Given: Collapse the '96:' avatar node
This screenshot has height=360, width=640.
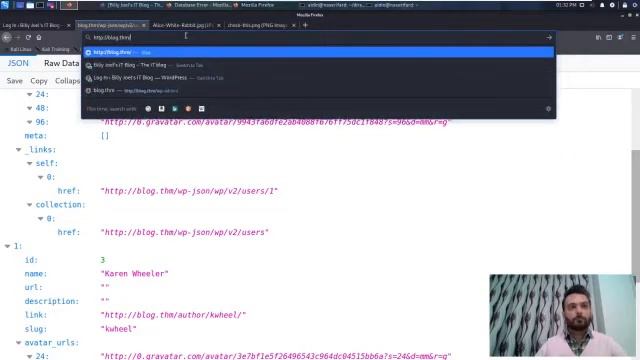Looking at the screenshot, I should [x=29, y=122].
